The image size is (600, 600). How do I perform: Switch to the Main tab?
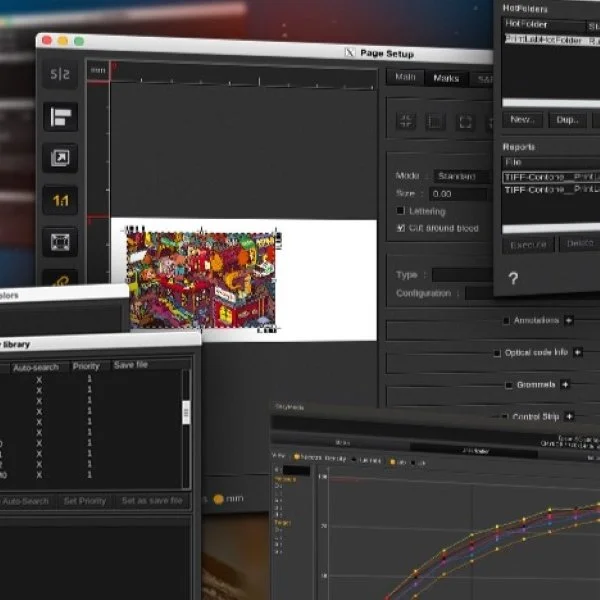pos(405,77)
